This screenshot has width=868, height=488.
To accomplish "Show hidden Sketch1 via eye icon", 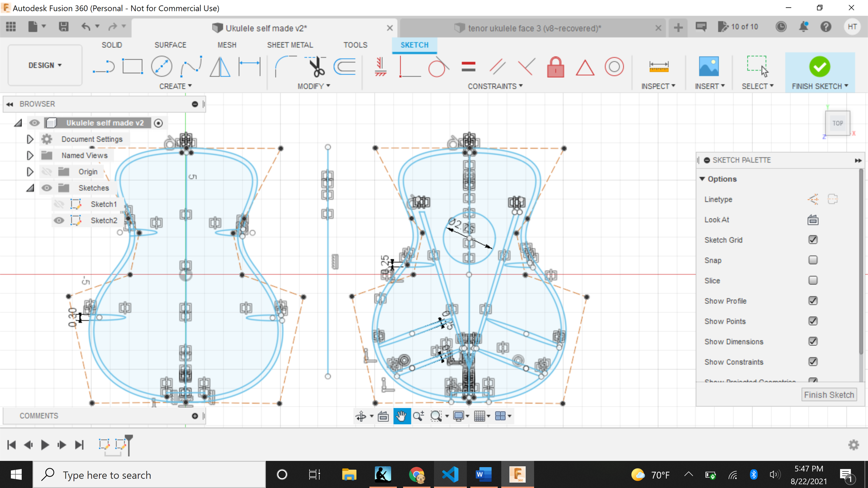I will 59,204.
